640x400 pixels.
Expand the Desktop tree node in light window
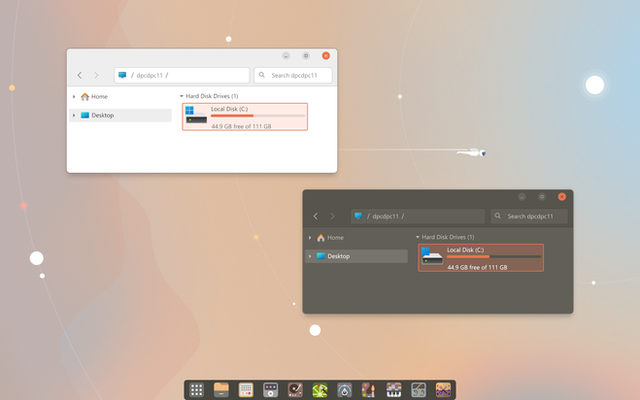coord(74,116)
